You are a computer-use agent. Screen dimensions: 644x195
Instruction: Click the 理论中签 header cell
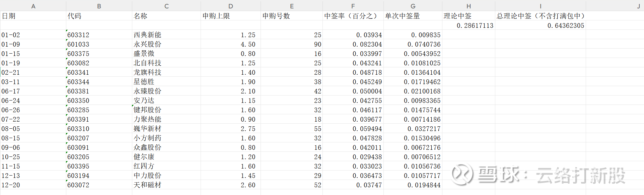(469, 16)
